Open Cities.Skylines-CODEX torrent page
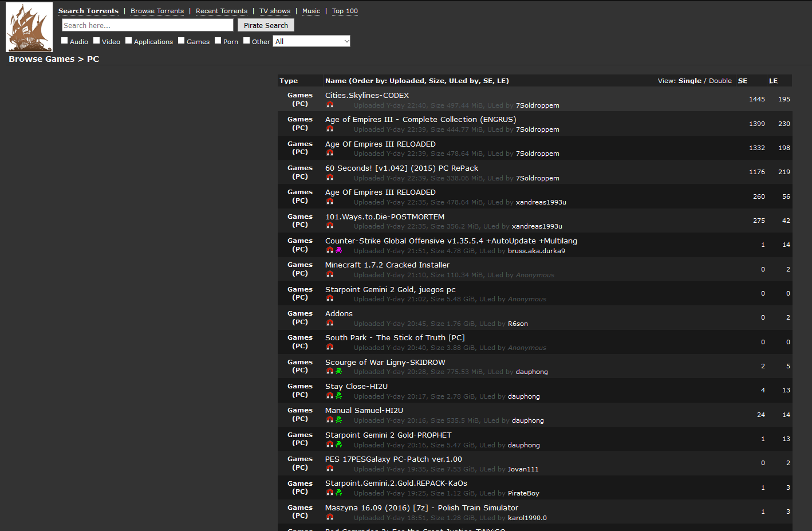The width and height of the screenshot is (812, 531). point(367,95)
